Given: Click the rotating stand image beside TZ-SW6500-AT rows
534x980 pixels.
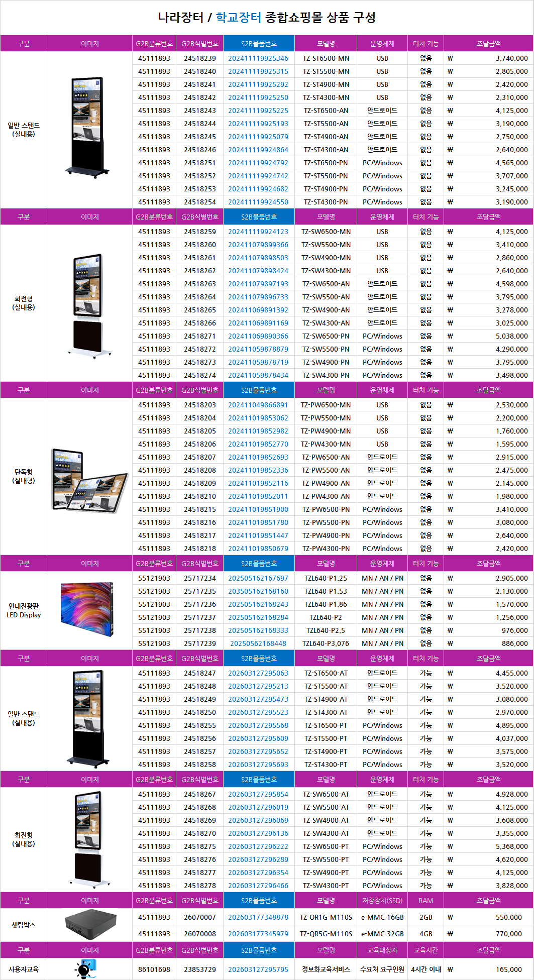Looking at the screenshot, I should 89,839.
